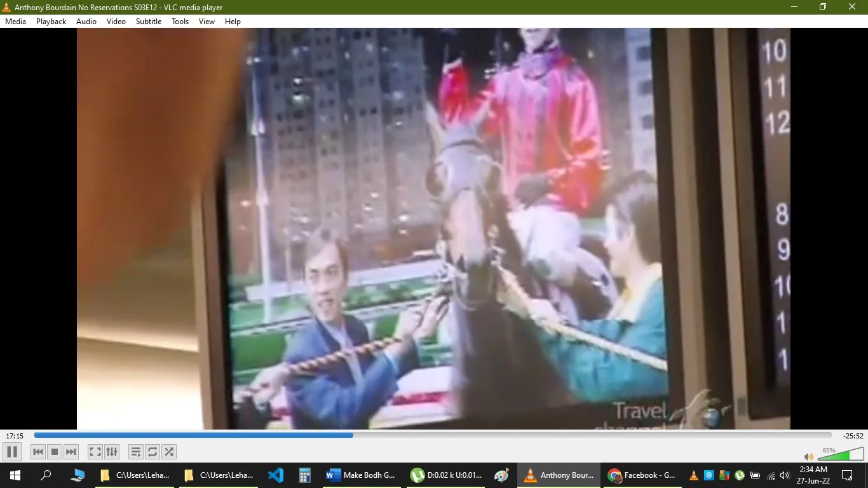Click VLC Anthony Bour... taskbar button

[x=559, y=475]
